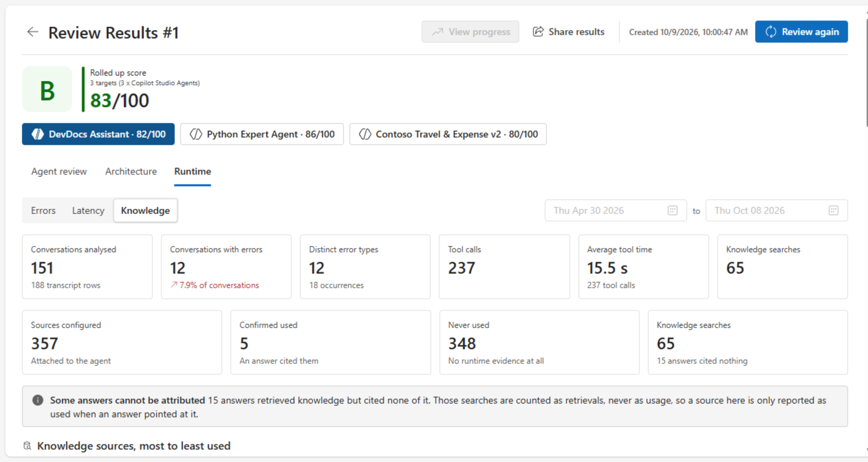
Task: Click the Conversations analysed card value 151
Action: click(x=42, y=268)
